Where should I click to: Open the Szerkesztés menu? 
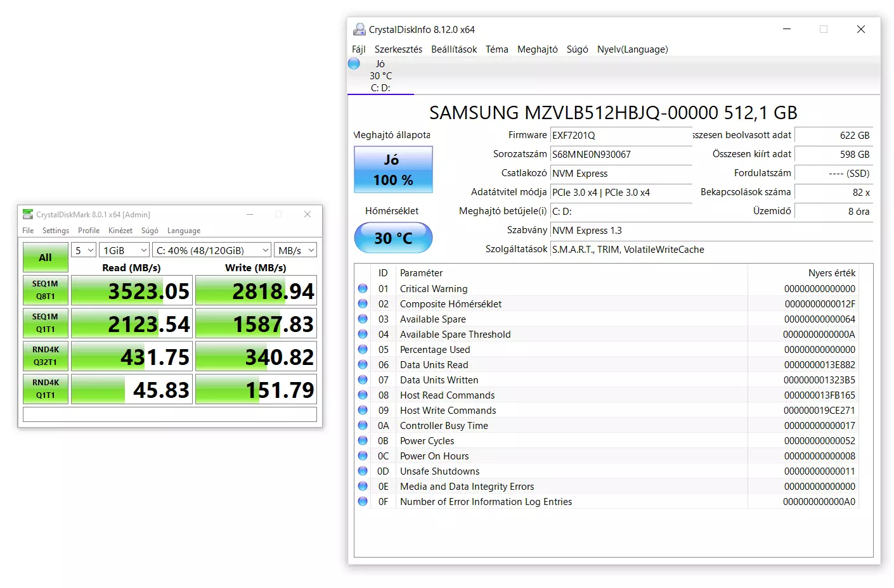pos(398,49)
